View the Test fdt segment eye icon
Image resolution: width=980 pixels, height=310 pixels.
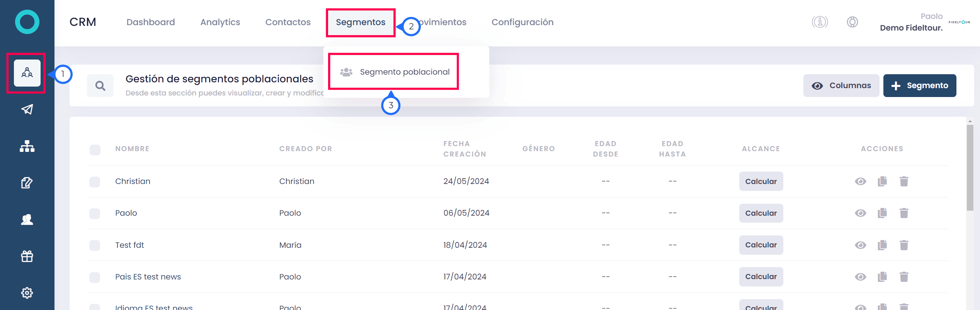861,245
